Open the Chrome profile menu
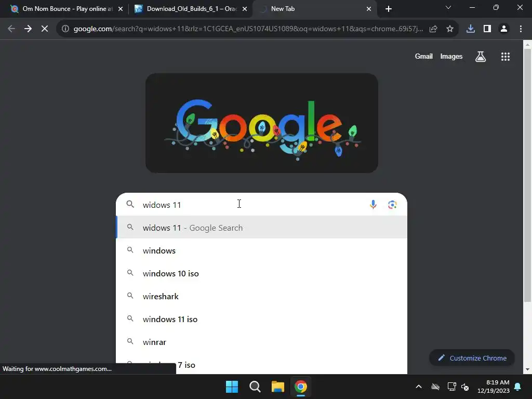 tap(504, 29)
